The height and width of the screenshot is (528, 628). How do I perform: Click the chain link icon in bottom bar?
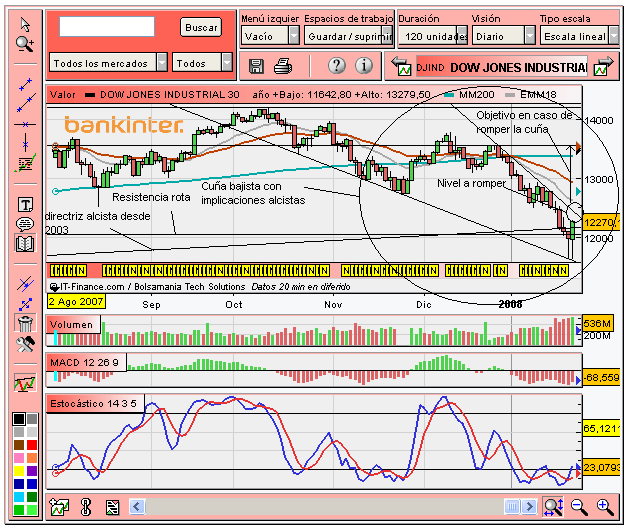(86, 507)
